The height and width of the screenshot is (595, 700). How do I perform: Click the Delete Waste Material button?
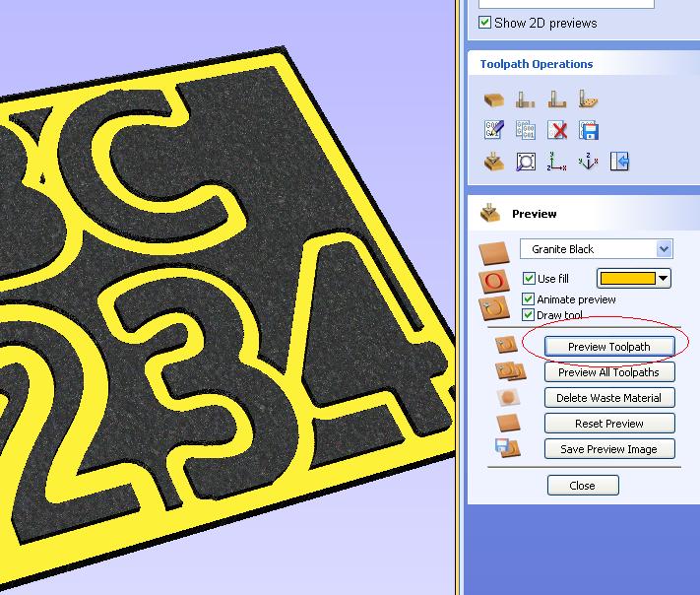click(x=608, y=398)
